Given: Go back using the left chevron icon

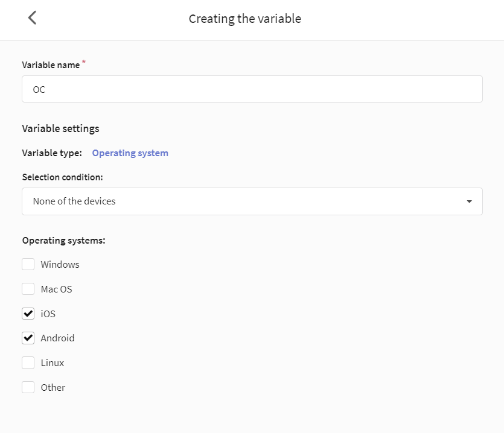Looking at the screenshot, I should (x=32, y=17).
